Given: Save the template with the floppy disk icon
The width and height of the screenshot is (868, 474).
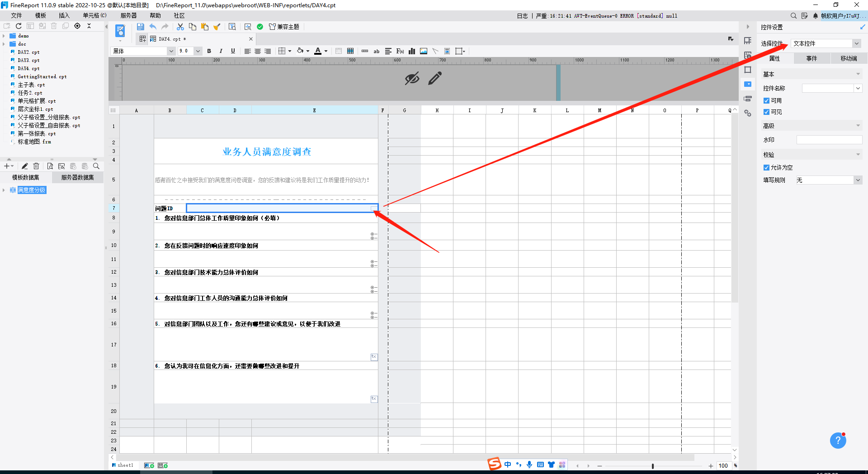Looking at the screenshot, I should point(141,27).
